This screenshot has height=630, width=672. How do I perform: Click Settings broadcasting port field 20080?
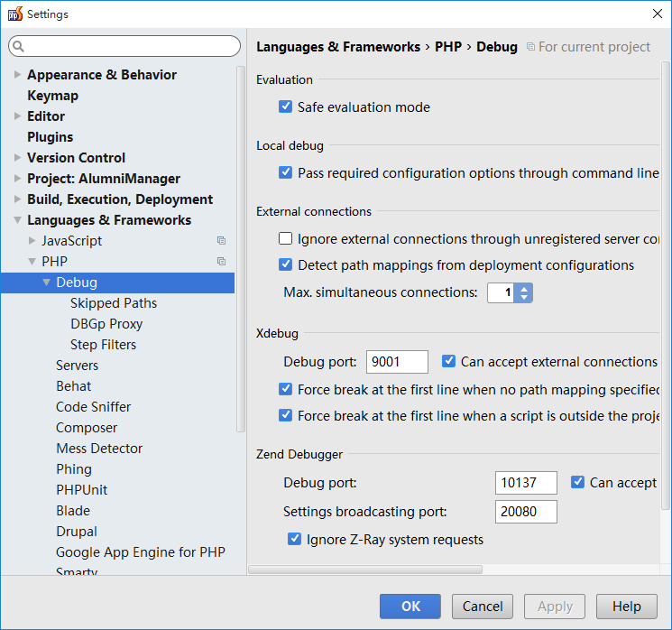pyautogui.click(x=526, y=512)
